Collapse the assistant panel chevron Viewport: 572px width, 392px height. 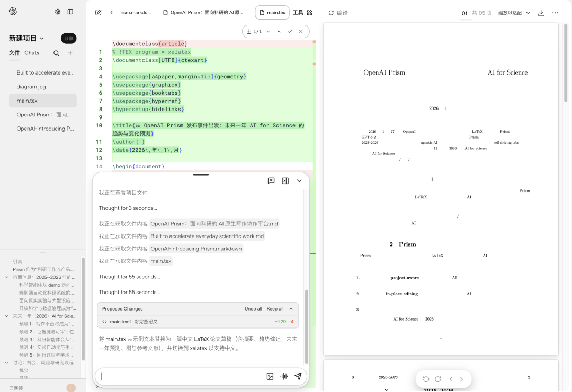[299, 181]
